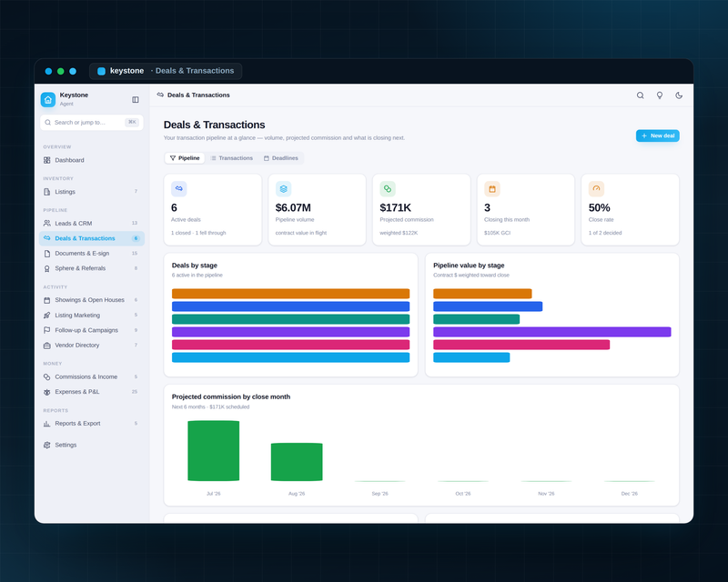728x582 pixels.
Task: Click the Sphere & Referrals badge icon
Action: [x=47, y=268]
